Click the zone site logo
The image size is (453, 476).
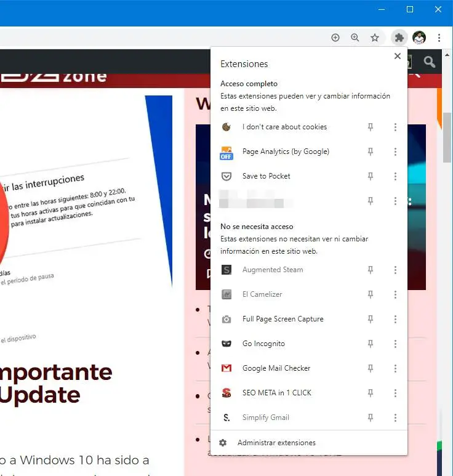point(53,78)
